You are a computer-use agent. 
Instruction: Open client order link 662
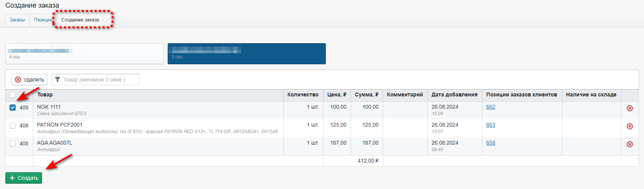[x=490, y=107]
